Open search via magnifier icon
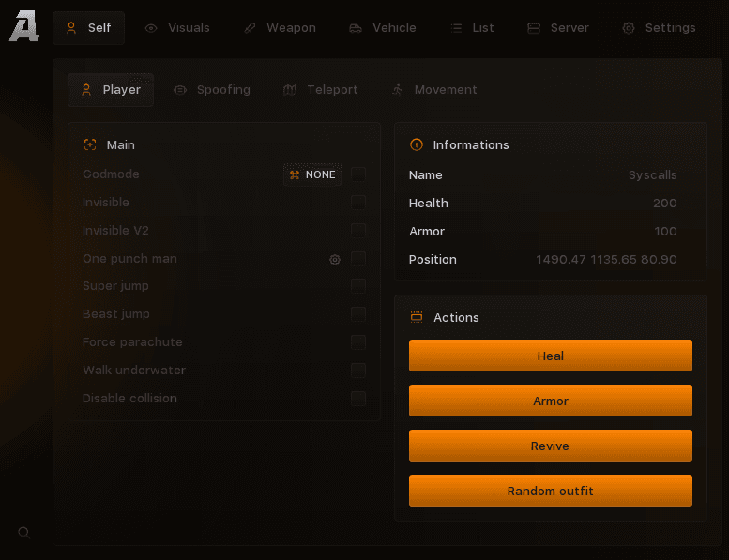The image size is (729, 560). pos(24,532)
